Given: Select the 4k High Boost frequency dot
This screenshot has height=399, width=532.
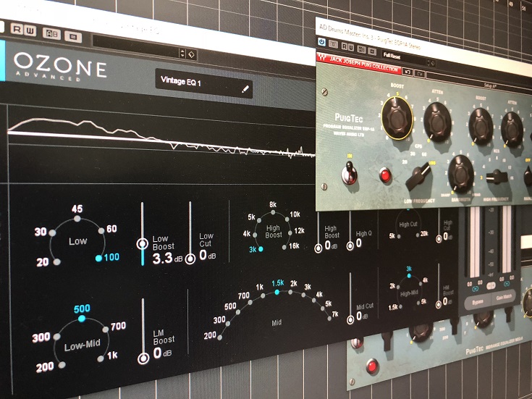Looking at the screenshot, I should (255, 234).
